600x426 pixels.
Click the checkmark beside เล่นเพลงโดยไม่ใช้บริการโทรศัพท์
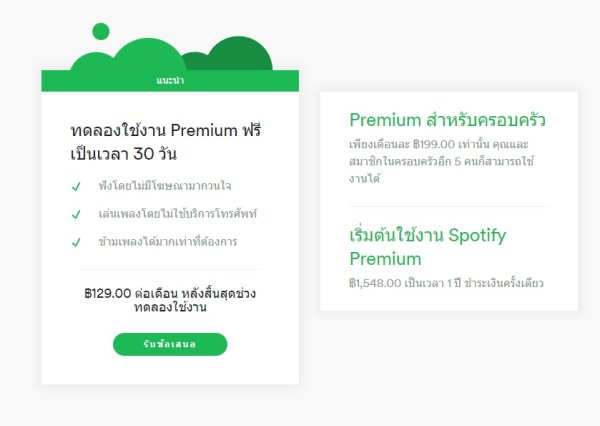click(76, 214)
